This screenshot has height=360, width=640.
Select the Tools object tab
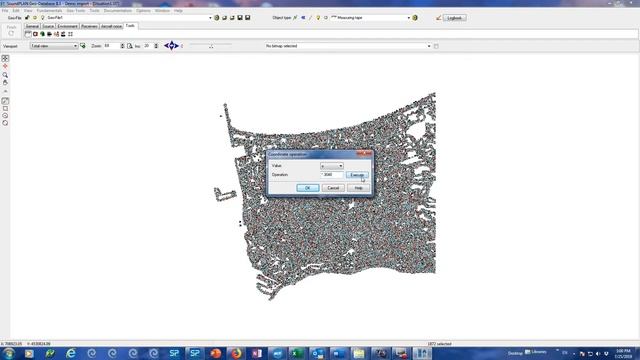click(130, 26)
